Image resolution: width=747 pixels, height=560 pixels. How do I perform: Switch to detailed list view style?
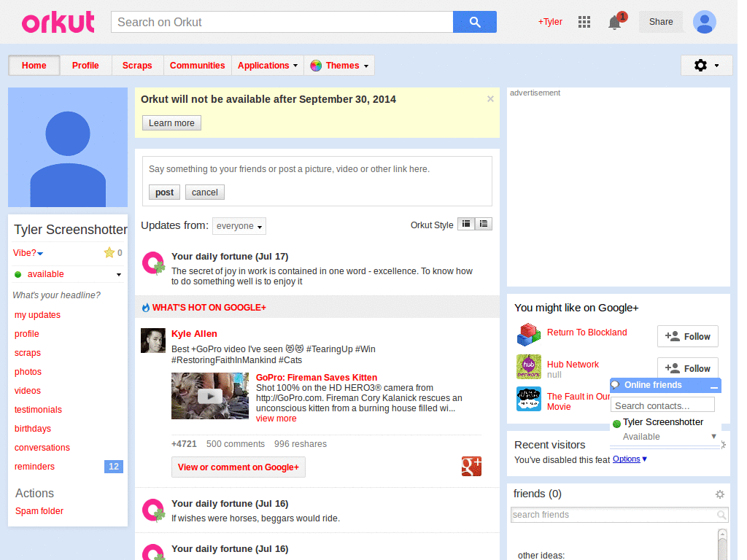(484, 224)
